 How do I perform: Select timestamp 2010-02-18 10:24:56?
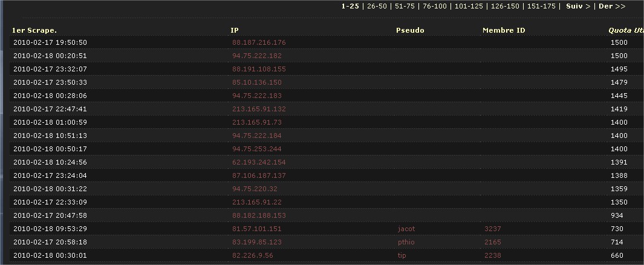pos(50,162)
